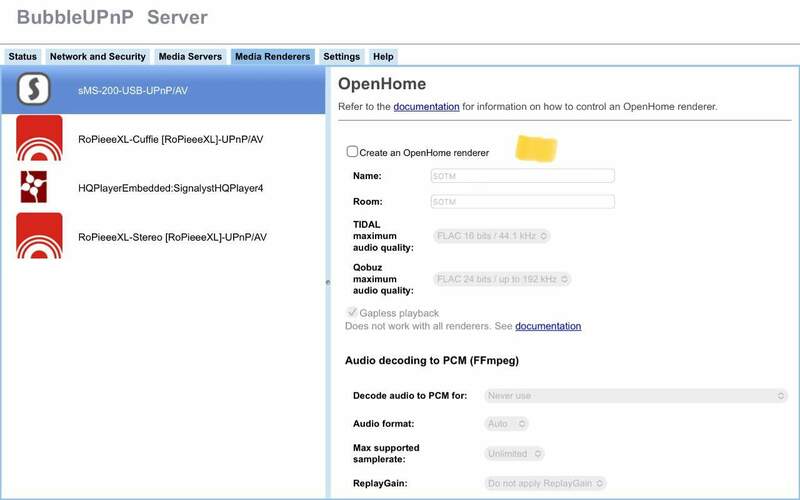The height and width of the screenshot is (500, 800).
Task: Follow the OpenHome documentation link
Action: pos(426,107)
